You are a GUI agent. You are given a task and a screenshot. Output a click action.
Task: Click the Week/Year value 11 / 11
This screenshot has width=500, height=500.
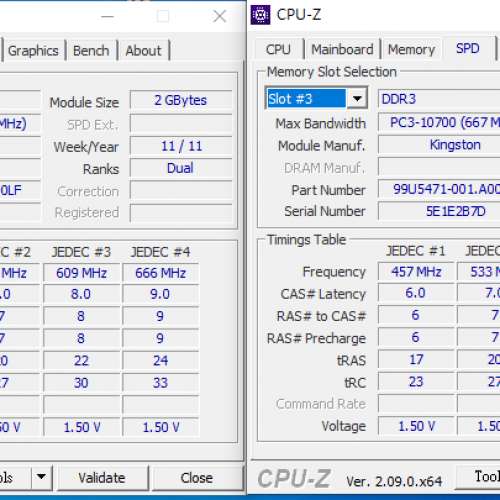181,146
